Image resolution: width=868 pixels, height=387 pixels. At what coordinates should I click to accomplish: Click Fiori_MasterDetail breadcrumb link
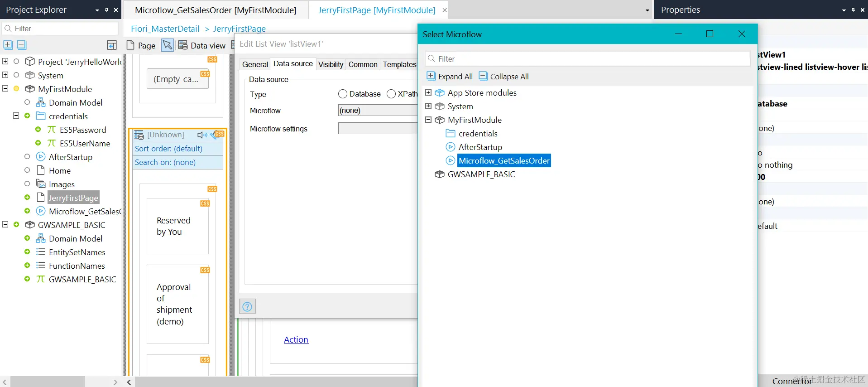165,29
